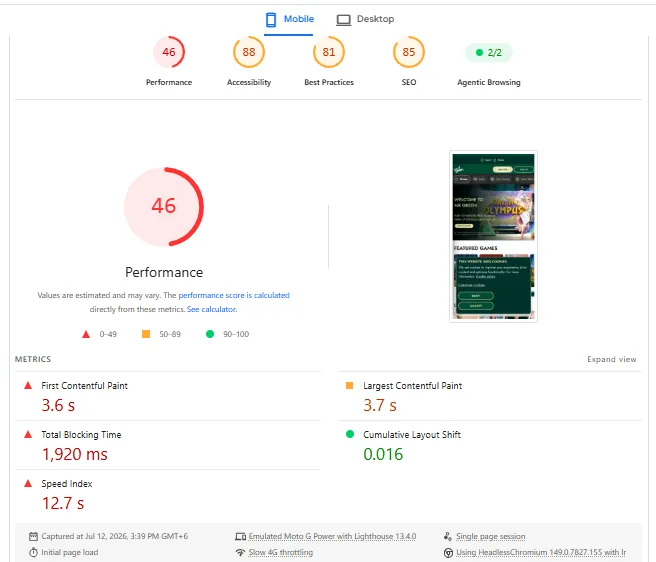The width and height of the screenshot is (656, 562).
Task: Click the network icon beside Slow 4G throttling
Action: [x=241, y=552]
